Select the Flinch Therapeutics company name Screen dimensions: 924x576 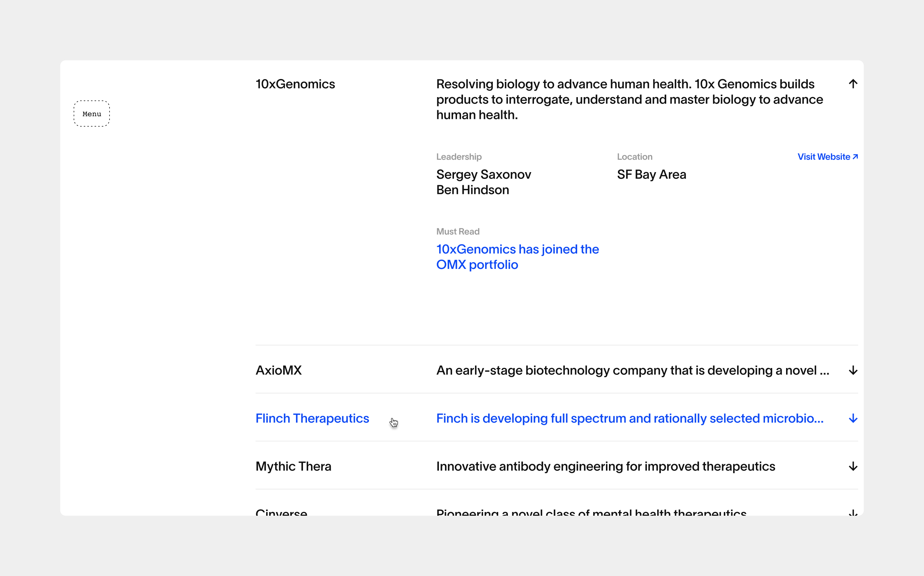point(312,418)
